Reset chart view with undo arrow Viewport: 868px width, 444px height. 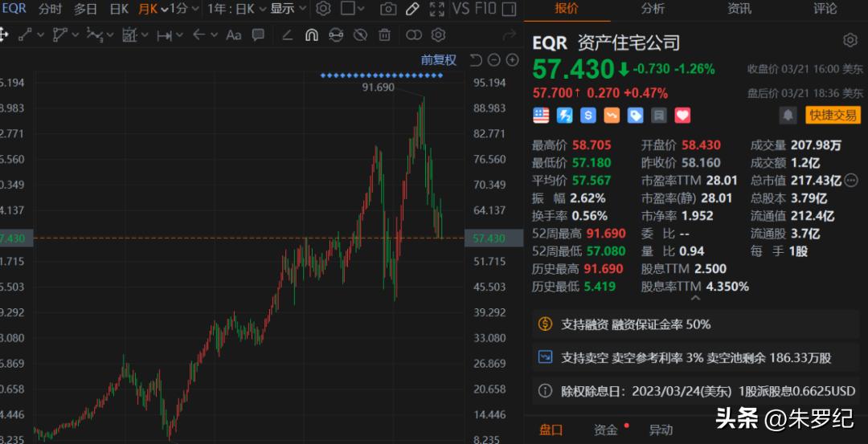coord(476,60)
